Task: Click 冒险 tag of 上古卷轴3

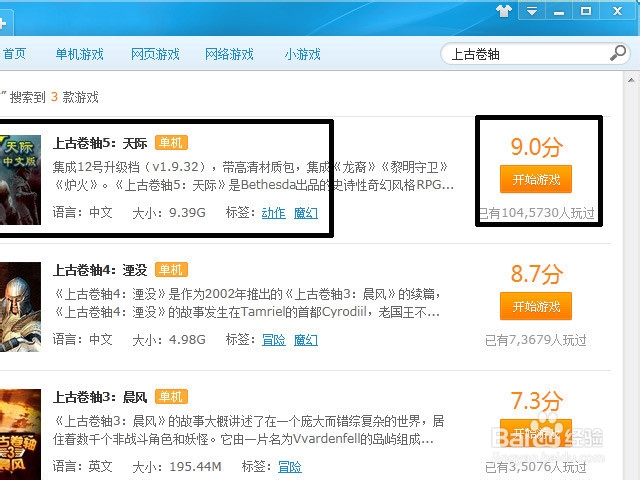Action: pos(289,467)
